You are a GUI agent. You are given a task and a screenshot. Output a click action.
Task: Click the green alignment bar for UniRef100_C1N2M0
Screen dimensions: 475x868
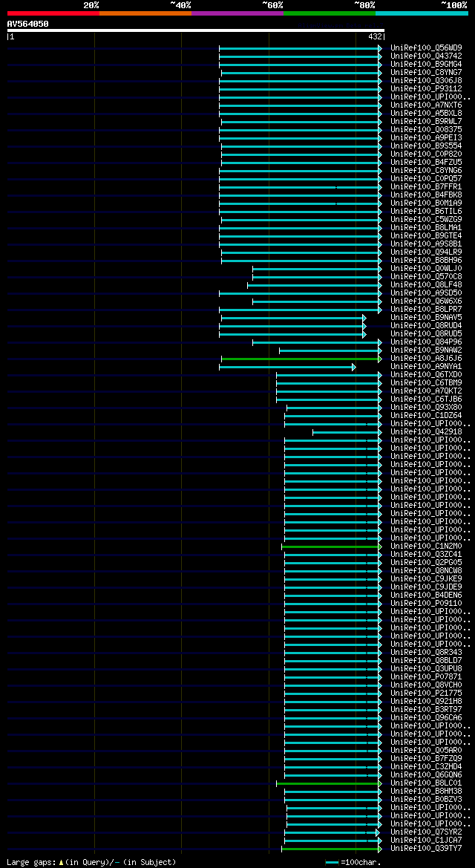pyautogui.click(x=332, y=546)
